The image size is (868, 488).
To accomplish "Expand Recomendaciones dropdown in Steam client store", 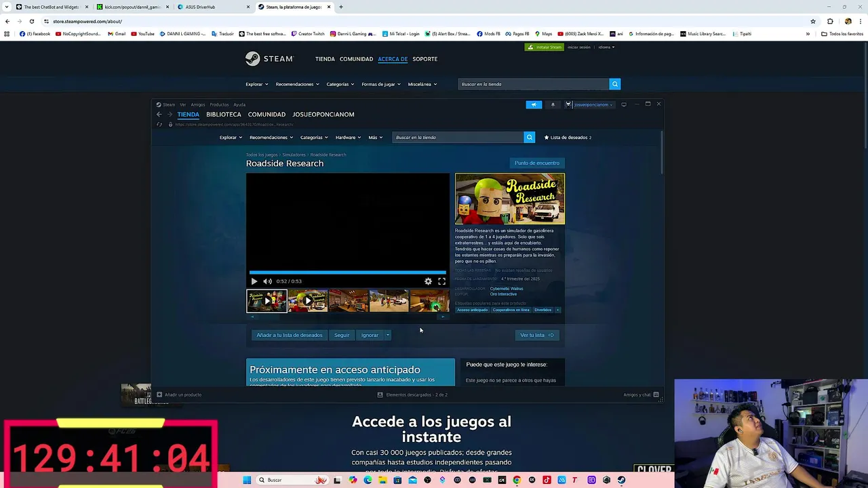I will (271, 138).
